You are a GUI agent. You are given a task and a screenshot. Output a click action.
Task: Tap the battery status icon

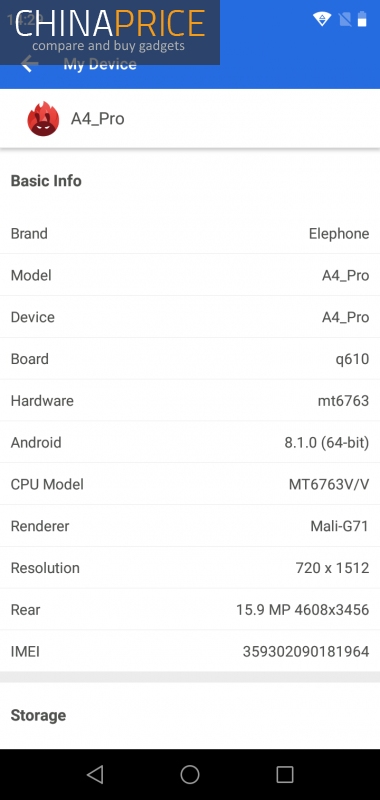tap(362, 19)
